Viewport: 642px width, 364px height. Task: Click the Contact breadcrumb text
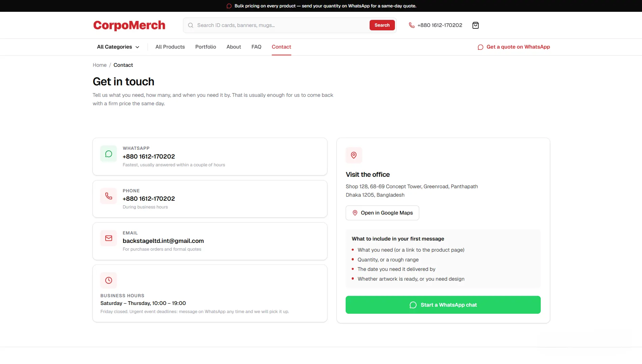tap(123, 65)
